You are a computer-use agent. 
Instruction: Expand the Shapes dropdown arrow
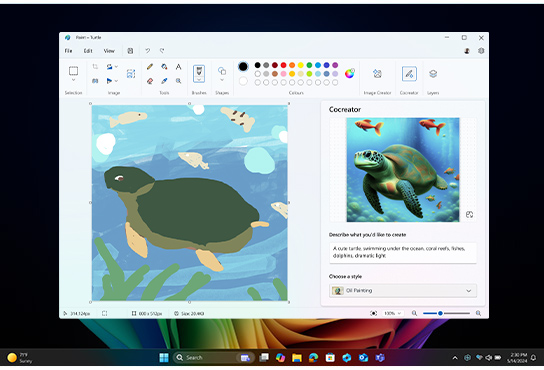[222, 80]
